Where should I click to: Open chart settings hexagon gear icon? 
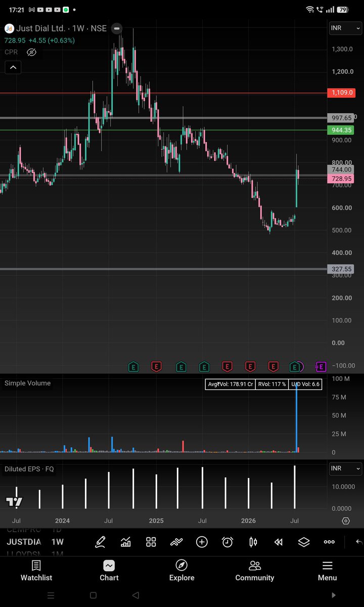pyautogui.click(x=346, y=521)
